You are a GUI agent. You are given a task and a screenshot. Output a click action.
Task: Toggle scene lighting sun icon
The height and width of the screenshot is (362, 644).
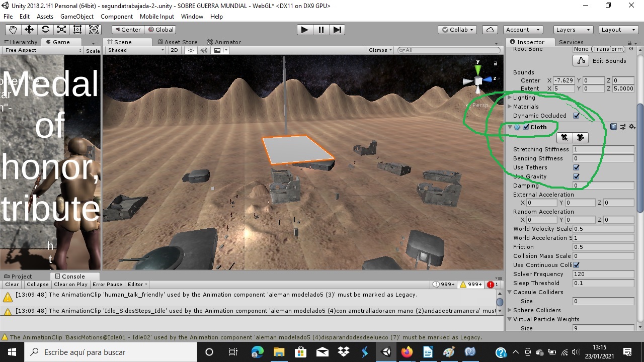pyautogui.click(x=191, y=50)
